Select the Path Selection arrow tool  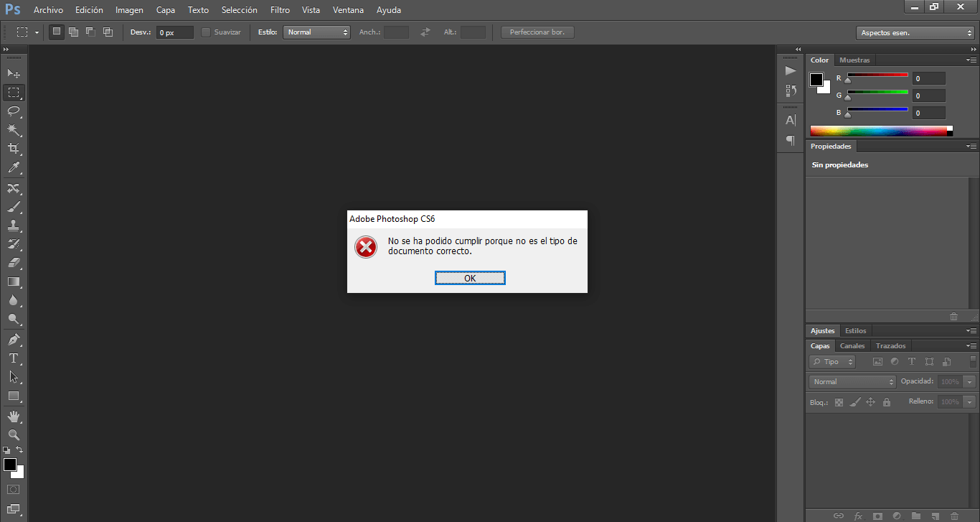pos(14,376)
